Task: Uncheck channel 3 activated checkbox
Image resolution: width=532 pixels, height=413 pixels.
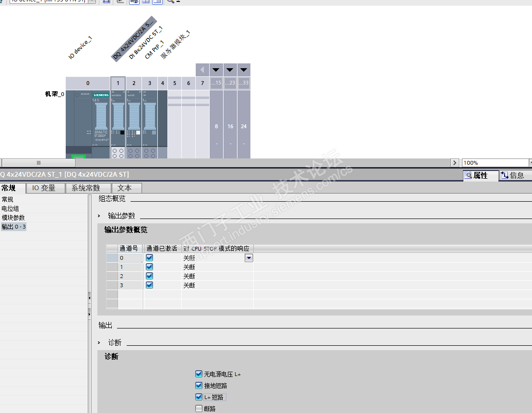Action: [x=149, y=285]
